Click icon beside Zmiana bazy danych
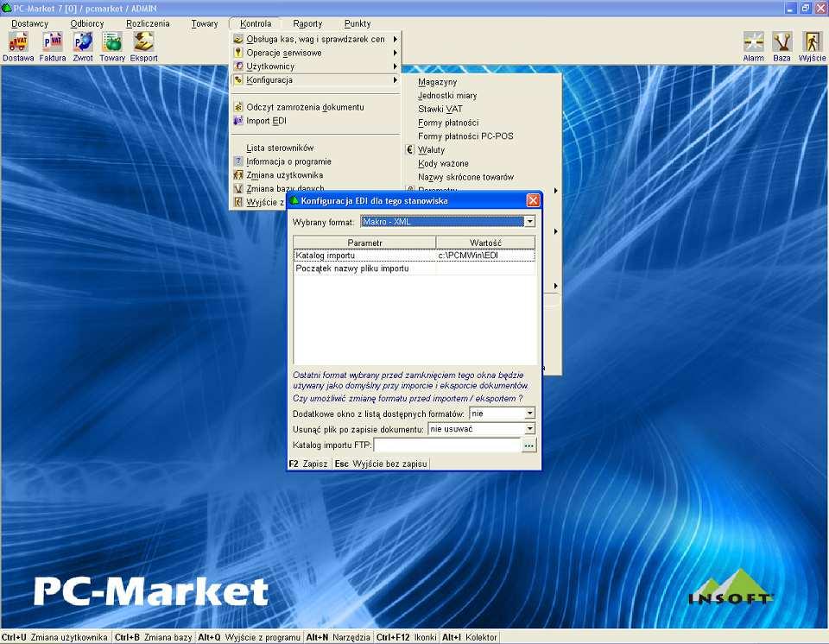This screenshot has width=829, height=644. point(238,189)
